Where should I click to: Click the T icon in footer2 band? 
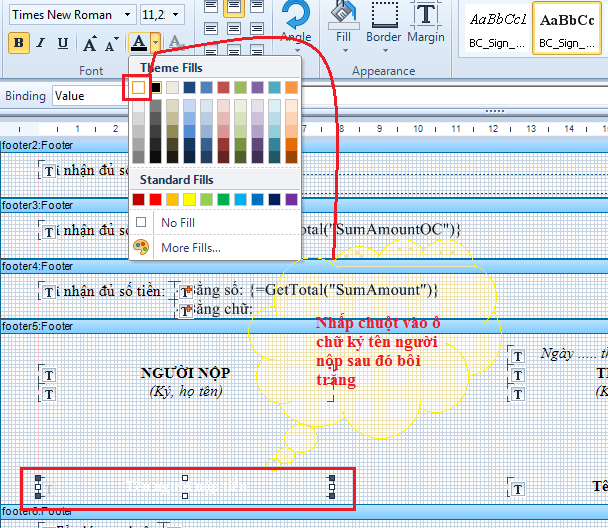coord(48,171)
